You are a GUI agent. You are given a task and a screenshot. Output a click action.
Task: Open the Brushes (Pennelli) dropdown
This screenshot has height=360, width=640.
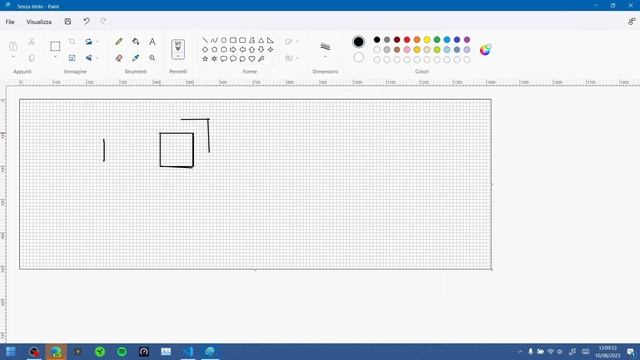coord(178,56)
